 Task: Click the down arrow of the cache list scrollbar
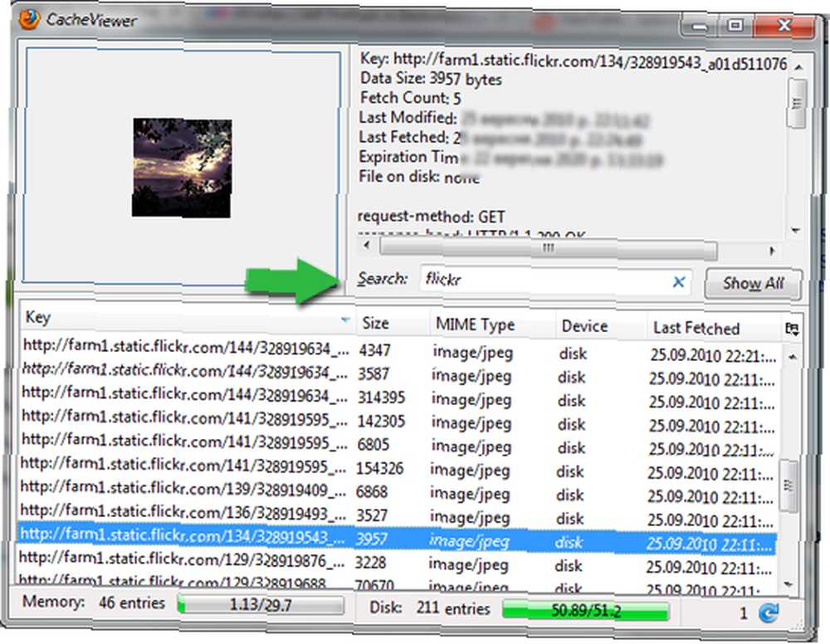(x=788, y=584)
